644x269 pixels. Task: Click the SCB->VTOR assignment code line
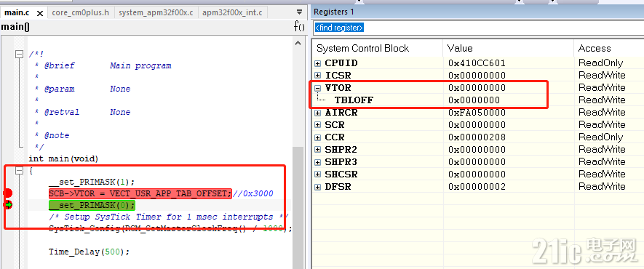pyautogui.click(x=140, y=193)
